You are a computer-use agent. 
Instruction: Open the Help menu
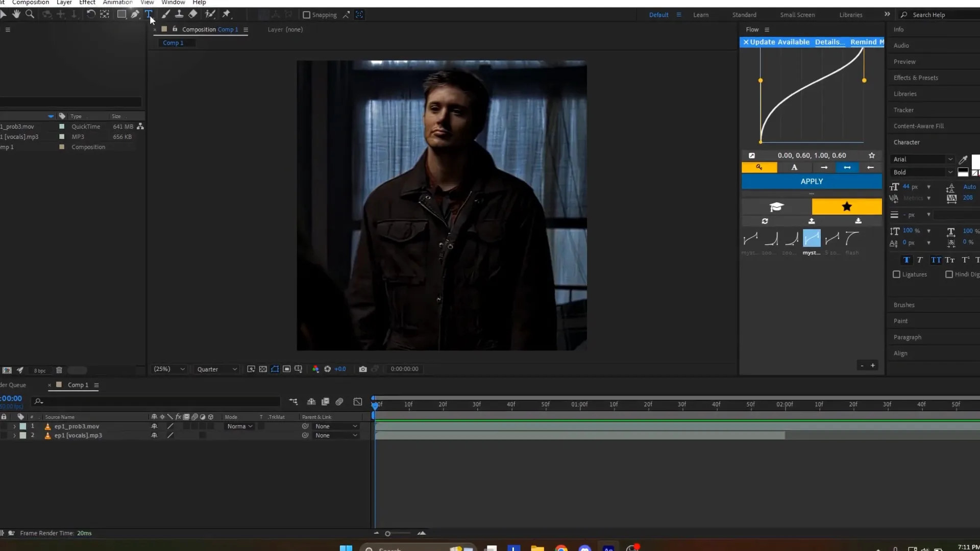tap(199, 3)
